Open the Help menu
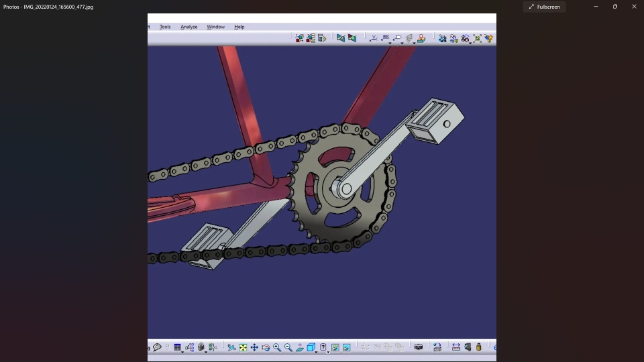Image resolution: width=644 pixels, height=362 pixels. point(239,27)
